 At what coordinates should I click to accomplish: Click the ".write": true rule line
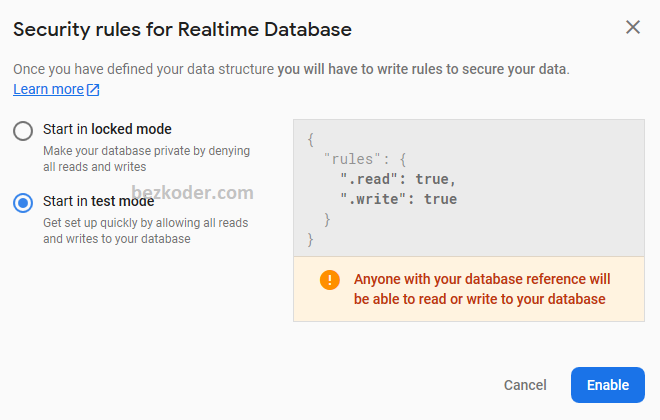click(398, 199)
